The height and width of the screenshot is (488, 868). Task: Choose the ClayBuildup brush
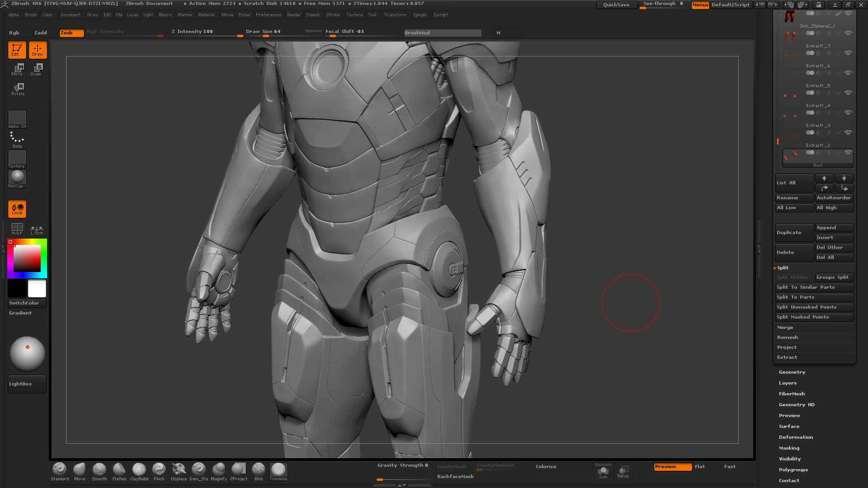tap(139, 472)
